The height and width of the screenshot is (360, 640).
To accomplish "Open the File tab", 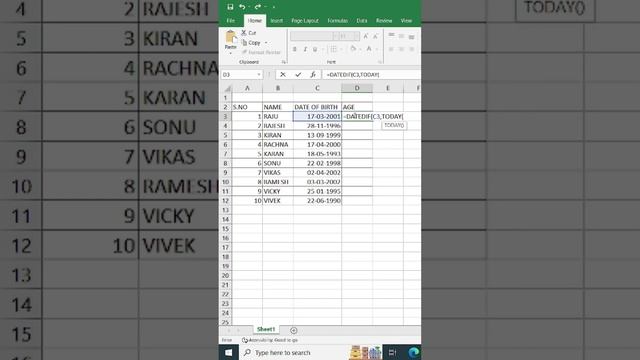I will (x=231, y=20).
